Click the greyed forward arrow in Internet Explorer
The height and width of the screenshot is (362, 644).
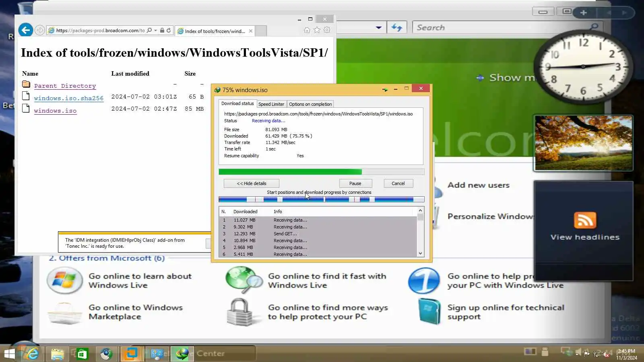point(39,30)
